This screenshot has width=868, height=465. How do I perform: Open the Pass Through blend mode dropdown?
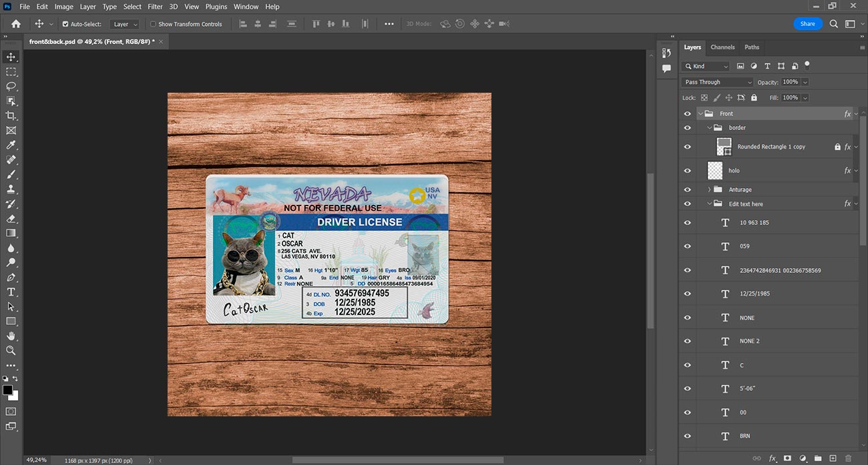pos(717,82)
